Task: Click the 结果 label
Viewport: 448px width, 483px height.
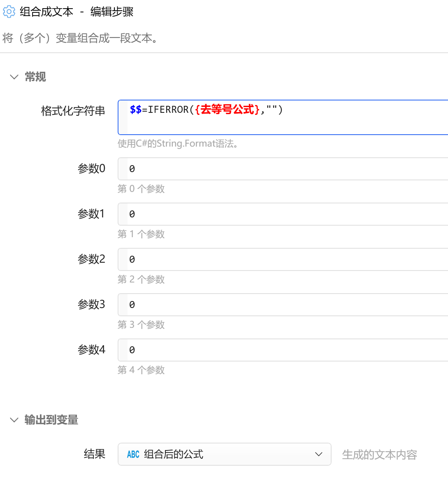Action: point(95,454)
